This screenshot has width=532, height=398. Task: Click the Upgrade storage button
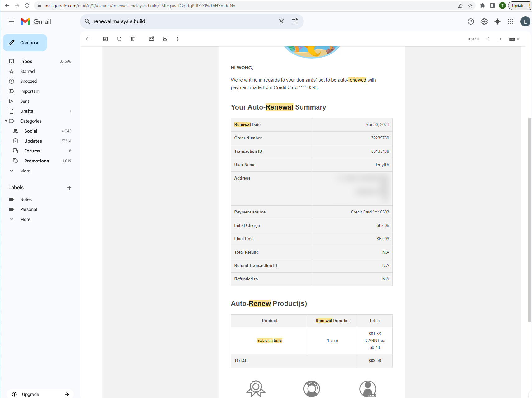40,394
